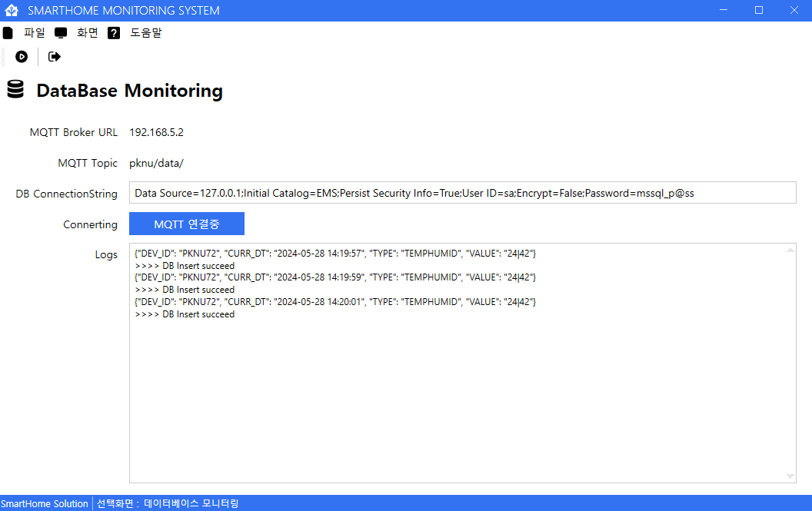The width and height of the screenshot is (812, 511).
Task: Click log entry timestamped 14:19:57
Action: tap(335, 253)
